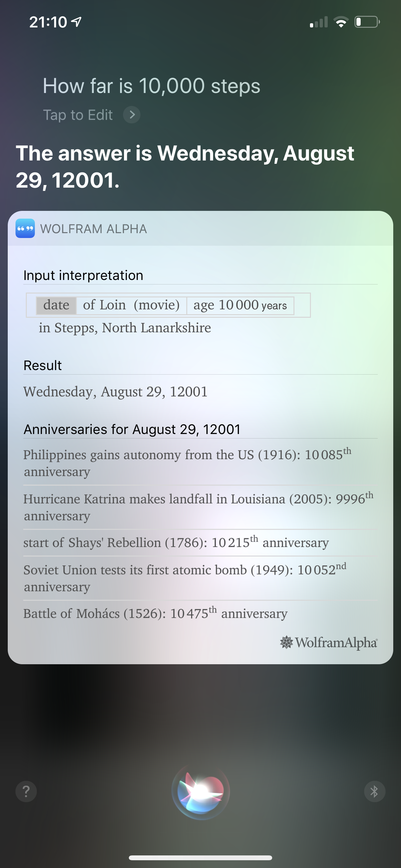This screenshot has width=401, height=868.
Task: Tap the cellular signal bars icon
Action: tap(318, 22)
